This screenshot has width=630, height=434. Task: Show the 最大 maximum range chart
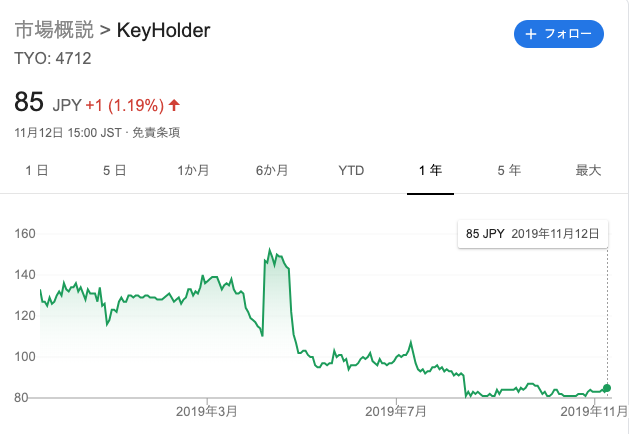(588, 170)
